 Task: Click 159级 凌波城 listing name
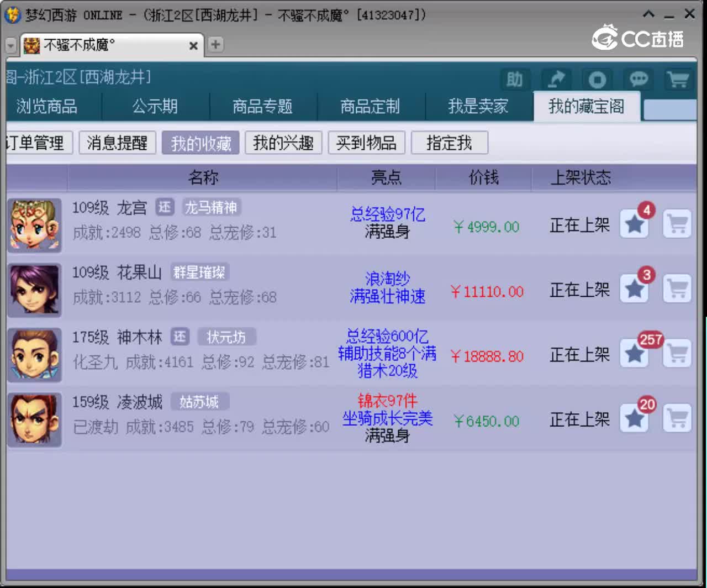point(117,402)
